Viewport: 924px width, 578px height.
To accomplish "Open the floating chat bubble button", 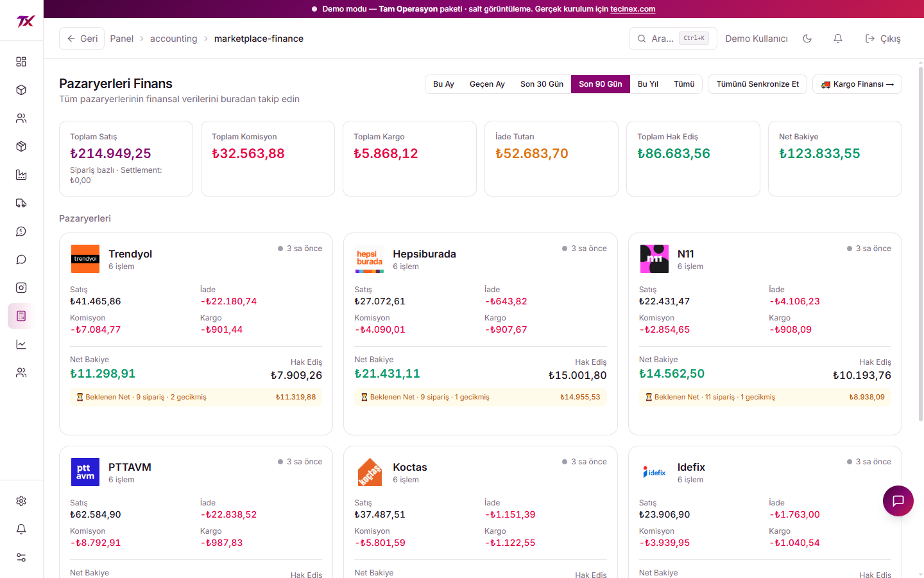I will (898, 501).
